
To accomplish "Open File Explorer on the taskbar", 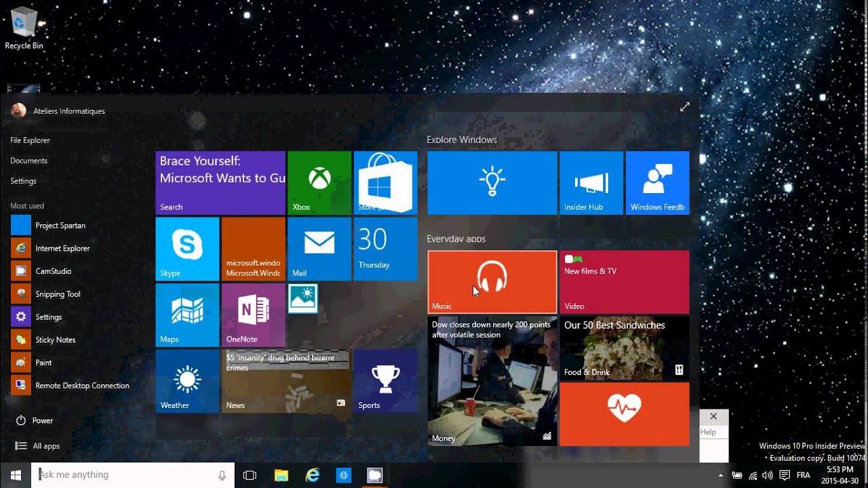I will [281, 475].
